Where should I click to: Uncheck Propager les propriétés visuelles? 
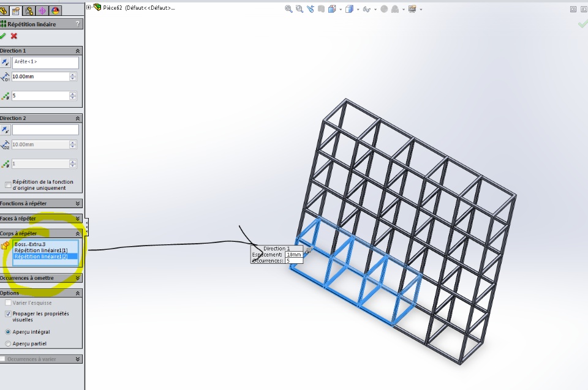point(8,314)
